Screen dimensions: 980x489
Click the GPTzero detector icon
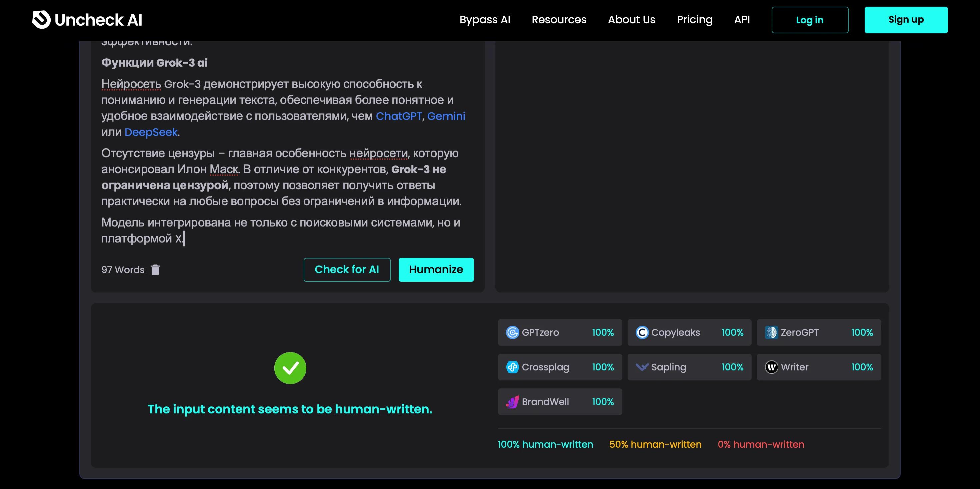512,332
